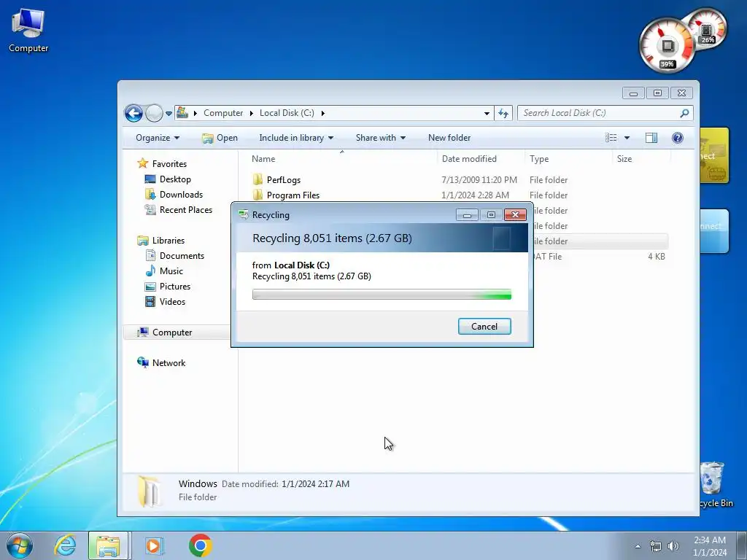Click PerfLogs date 7/13/2009 11:20 PM
The height and width of the screenshot is (560, 747).
(x=479, y=180)
